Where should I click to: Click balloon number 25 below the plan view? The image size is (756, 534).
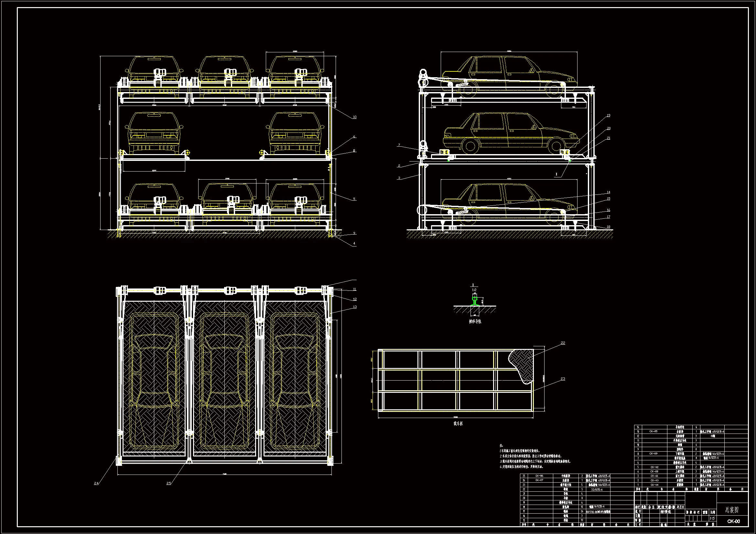(168, 483)
